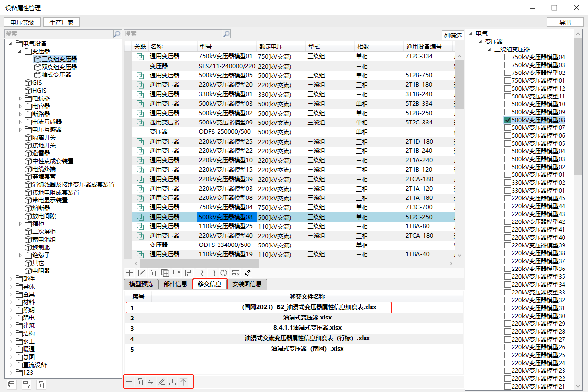This screenshot has width=588, height=392.
Task: Click the 导出 button
Action: [564, 22]
